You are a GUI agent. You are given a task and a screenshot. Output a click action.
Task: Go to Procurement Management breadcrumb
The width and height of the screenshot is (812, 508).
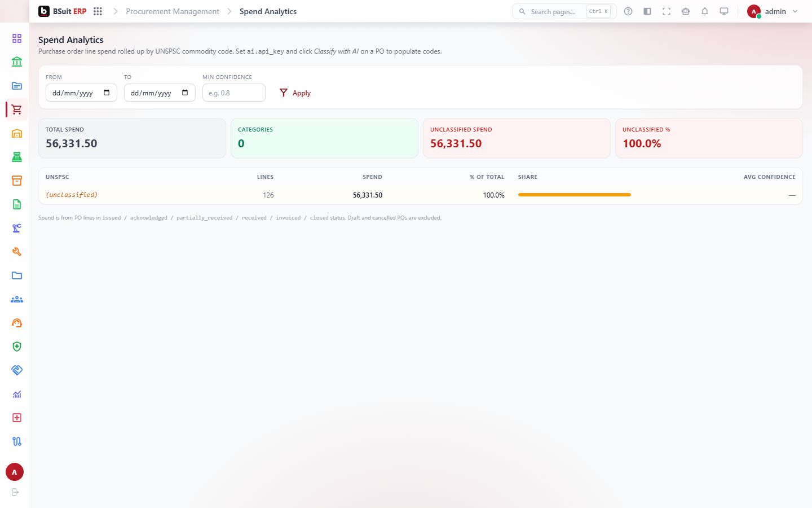pyautogui.click(x=173, y=11)
